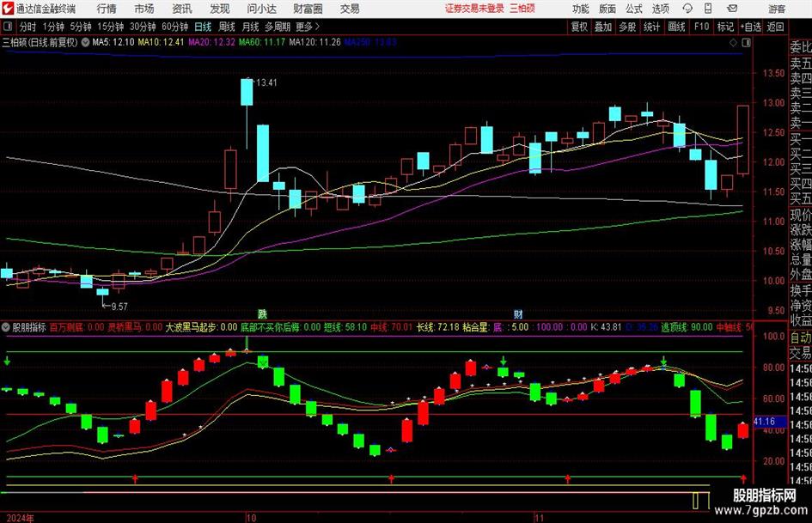Open the F10 company info button
Screen dimensions: 812x523
point(702,27)
